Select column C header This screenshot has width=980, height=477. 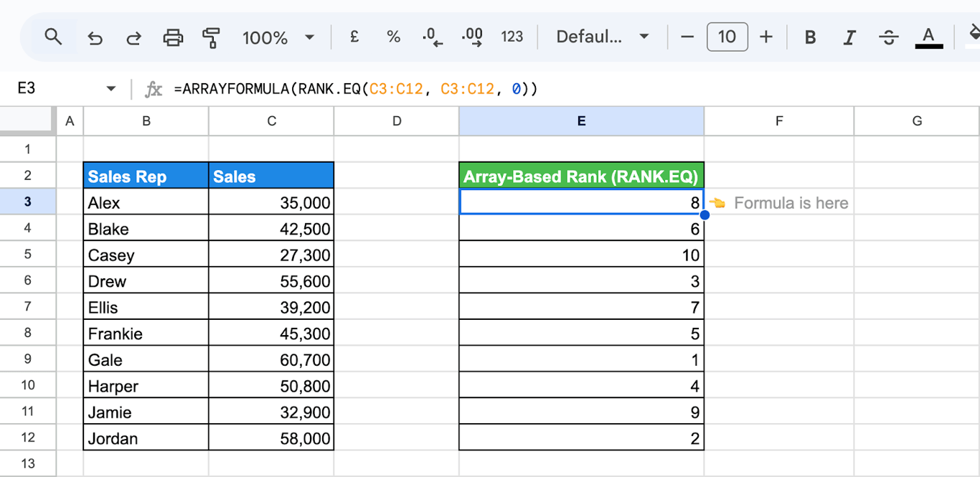click(271, 121)
